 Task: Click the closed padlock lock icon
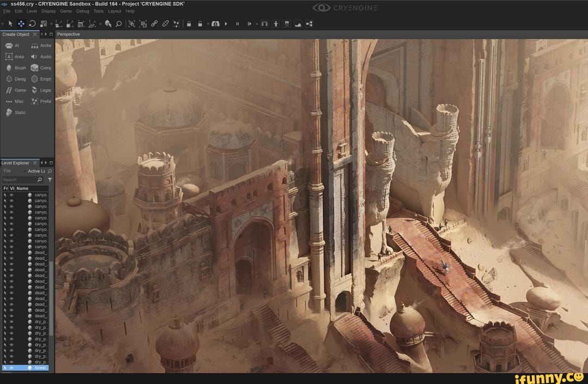click(x=189, y=23)
